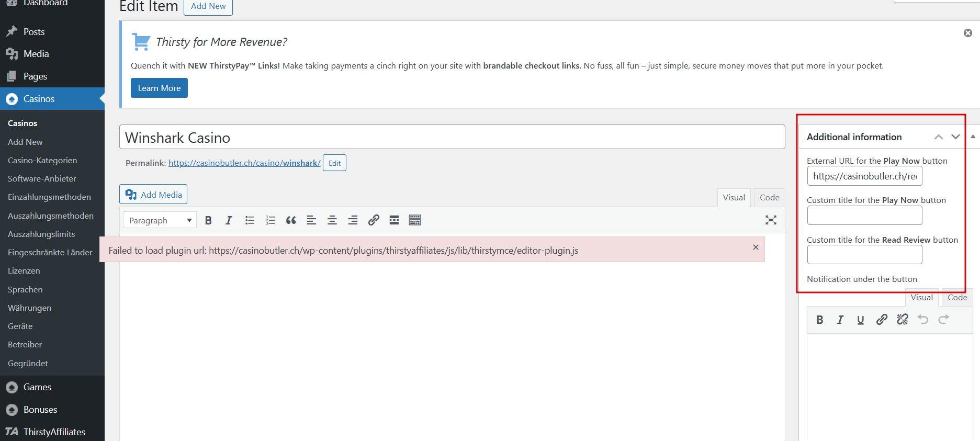This screenshot has width=980, height=441.
Task: Open Casino-Kategorien submenu
Action: coord(42,161)
